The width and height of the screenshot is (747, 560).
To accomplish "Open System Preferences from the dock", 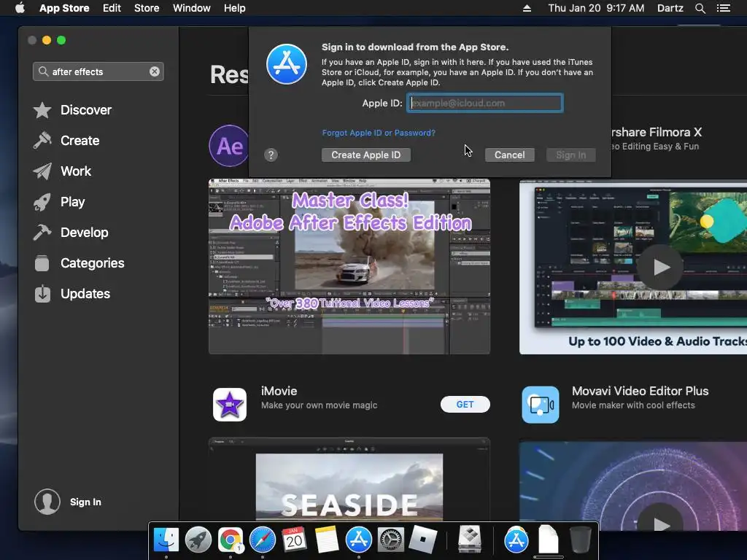I will (391, 540).
